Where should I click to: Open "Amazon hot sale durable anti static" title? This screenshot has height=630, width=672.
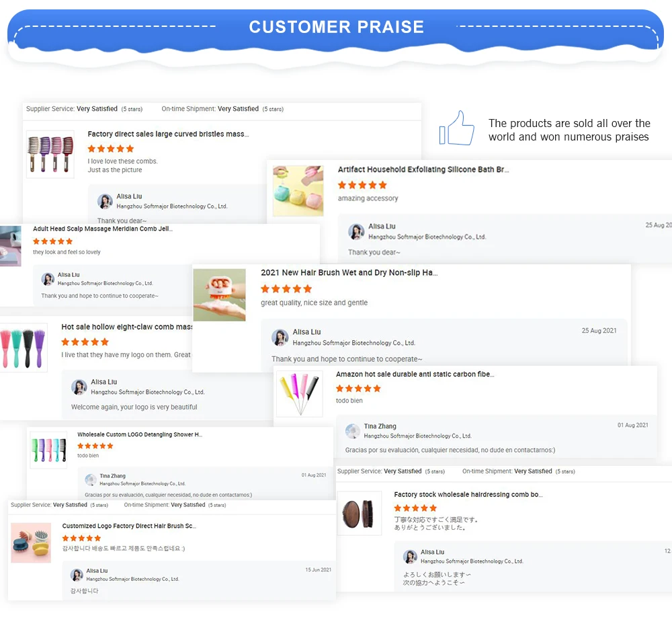pyautogui.click(x=415, y=375)
